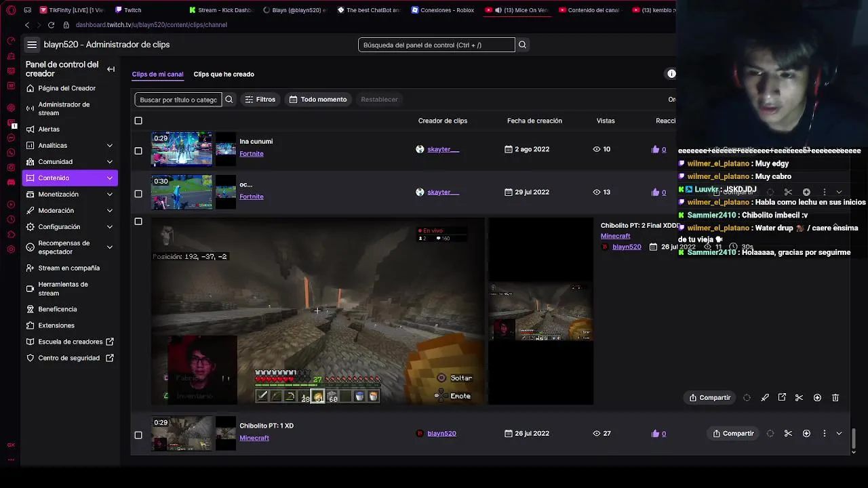Open more options on Chibolito PT: 1 XD row
This screenshot has height=488, width=868.
coord(825,434)
